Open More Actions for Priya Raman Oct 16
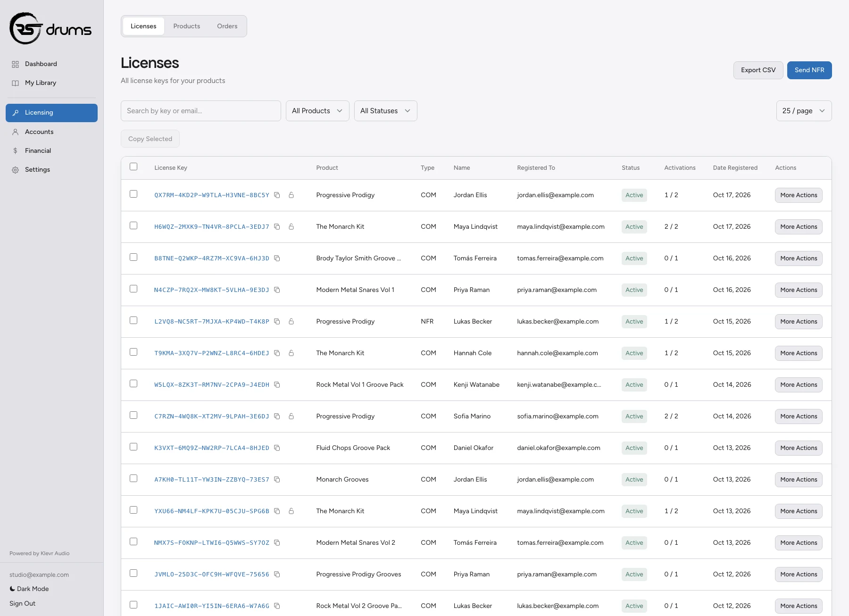 799,290
